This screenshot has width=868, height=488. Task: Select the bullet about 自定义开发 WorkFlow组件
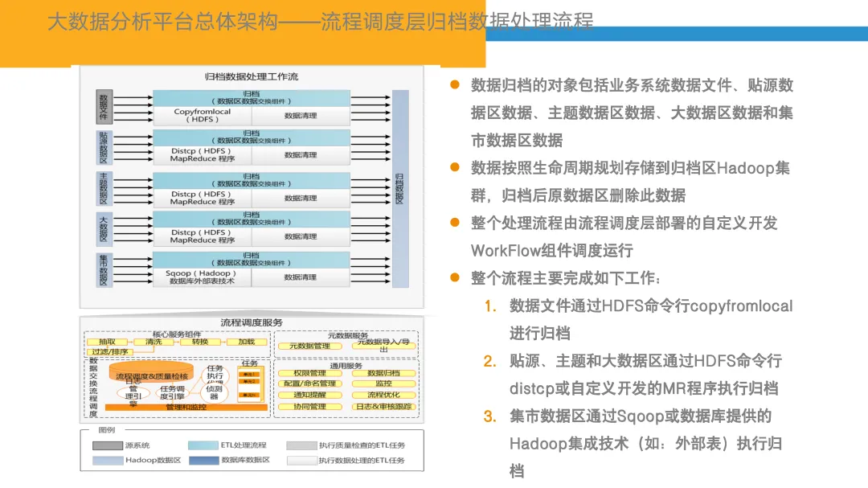click(624, 236)
